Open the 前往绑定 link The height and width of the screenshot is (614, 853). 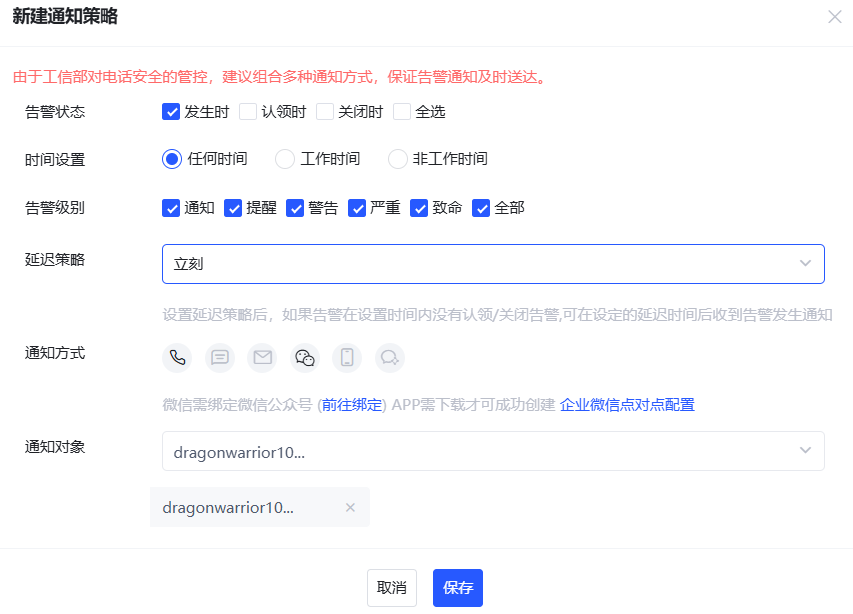(351, 405)
